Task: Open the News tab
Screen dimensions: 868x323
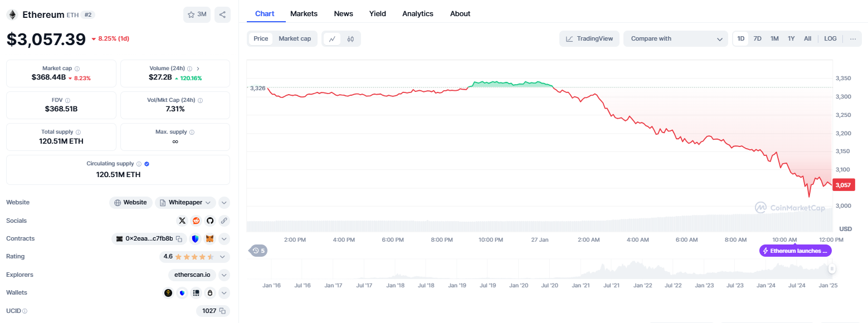Action: point(343,13)
